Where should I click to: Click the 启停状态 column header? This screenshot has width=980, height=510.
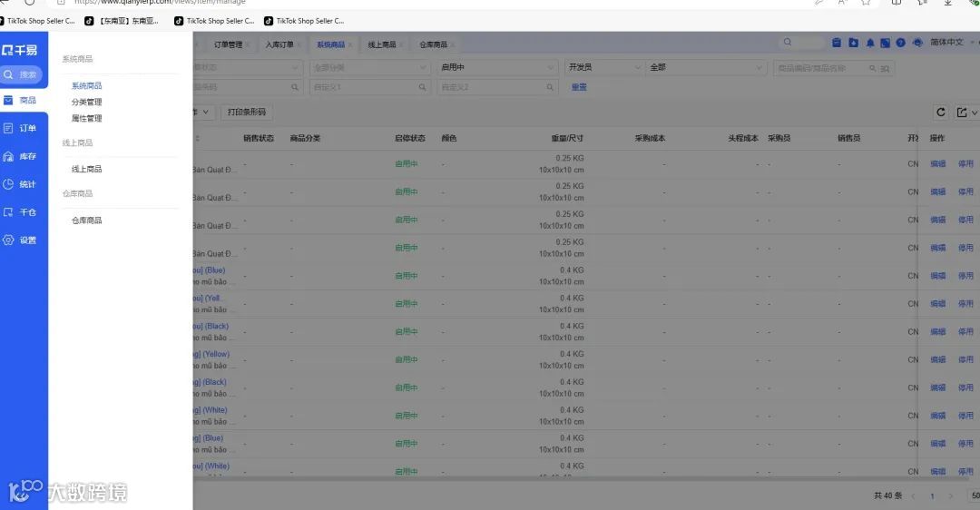(410, 138)
